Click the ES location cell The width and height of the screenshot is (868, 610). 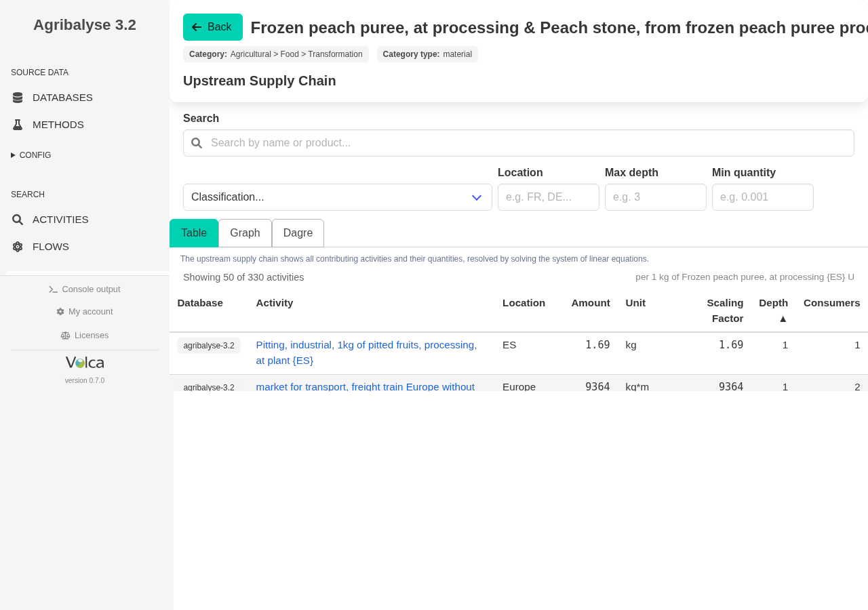pyautogui.click(x=509, y=345)
